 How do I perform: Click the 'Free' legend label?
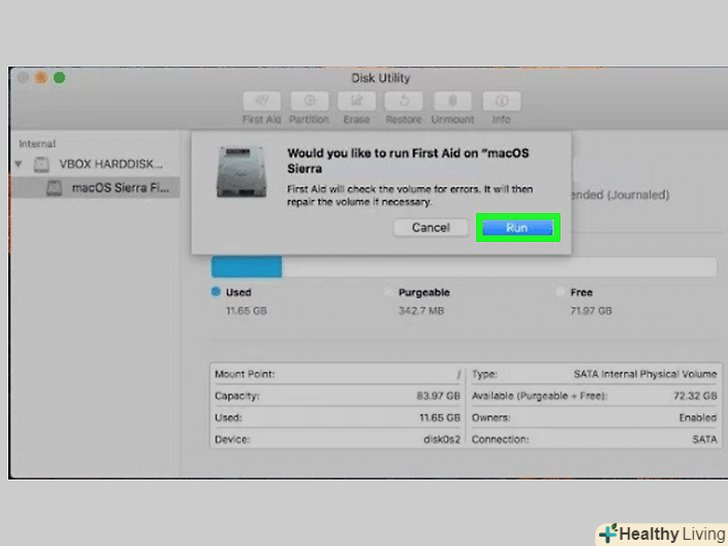point(581,292)
